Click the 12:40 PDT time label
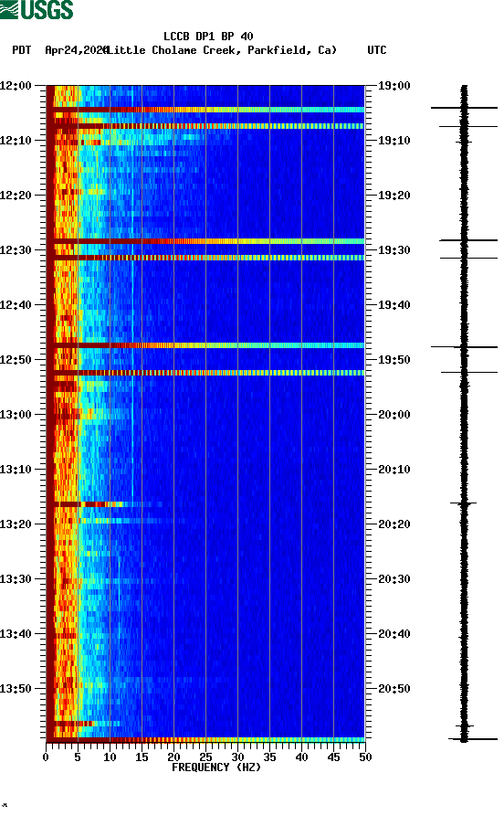Viewport: 504px width, 815px height. [x=16, y=305]
